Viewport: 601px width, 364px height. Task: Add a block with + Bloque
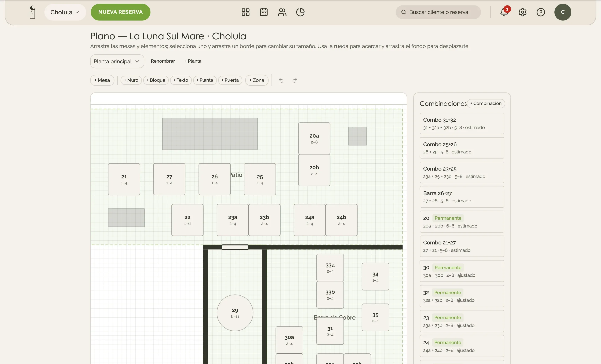[x=156, y=80]
